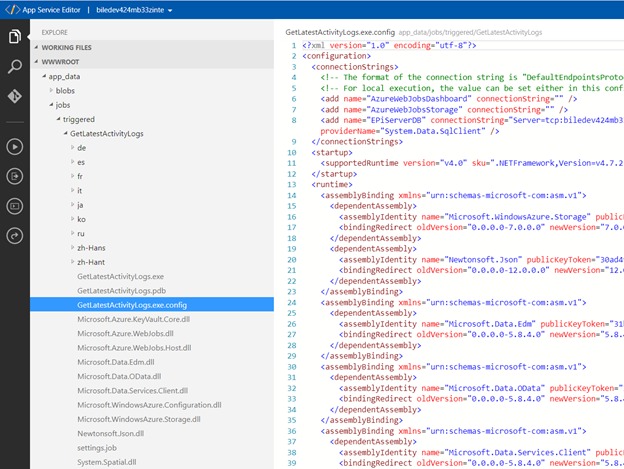The image size is (624, 469).
Task: Click the Run play icon in sidebar
Action: tap(15, 146)
